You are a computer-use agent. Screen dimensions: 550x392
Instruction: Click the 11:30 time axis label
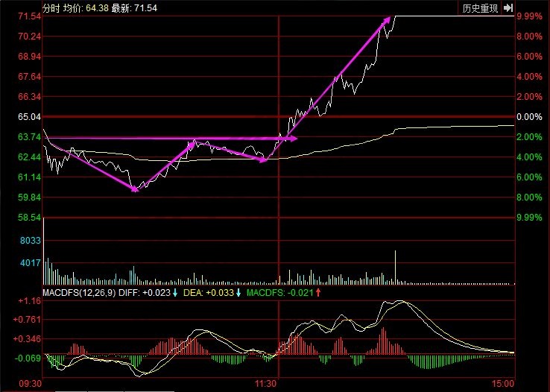[266, 383]
